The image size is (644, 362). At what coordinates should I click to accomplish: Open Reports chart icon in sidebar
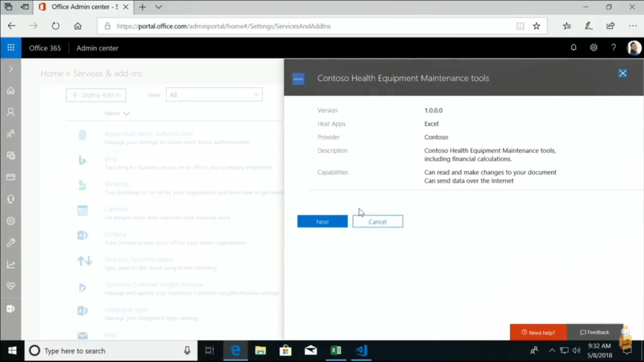pyautogui.click(x=11, y=264)
